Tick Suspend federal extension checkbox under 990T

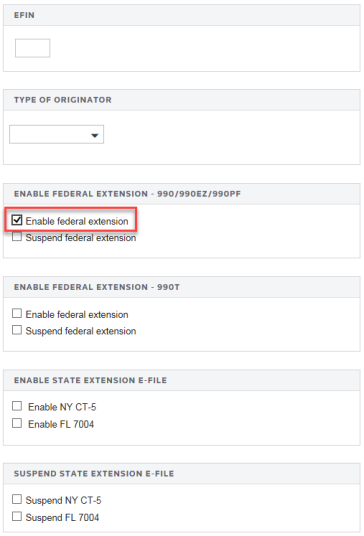click(17, 330)
